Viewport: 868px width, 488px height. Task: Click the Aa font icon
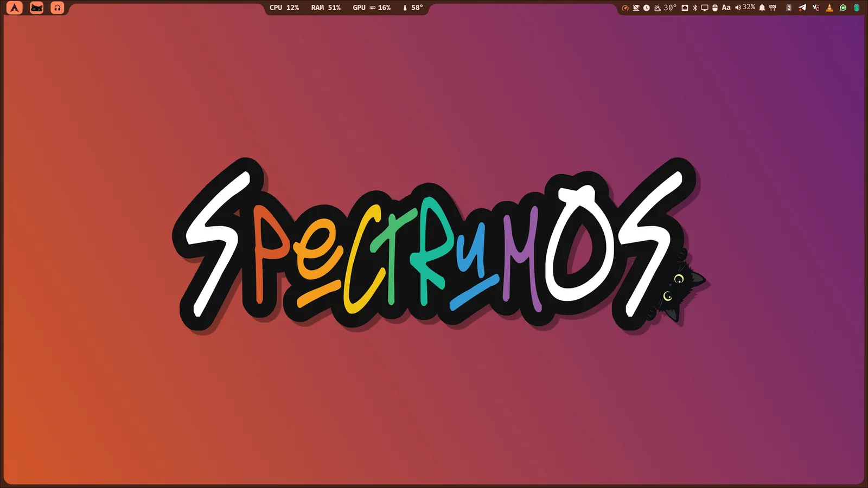click(726, 8)
